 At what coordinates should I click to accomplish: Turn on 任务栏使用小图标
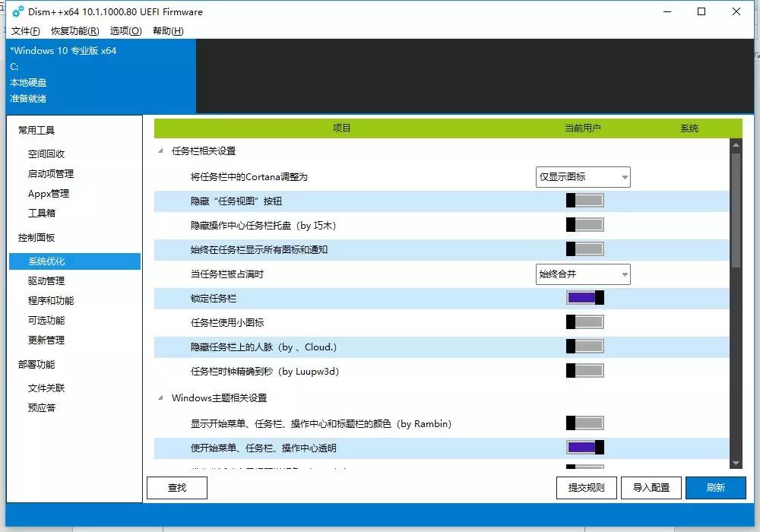coord(583,321)
